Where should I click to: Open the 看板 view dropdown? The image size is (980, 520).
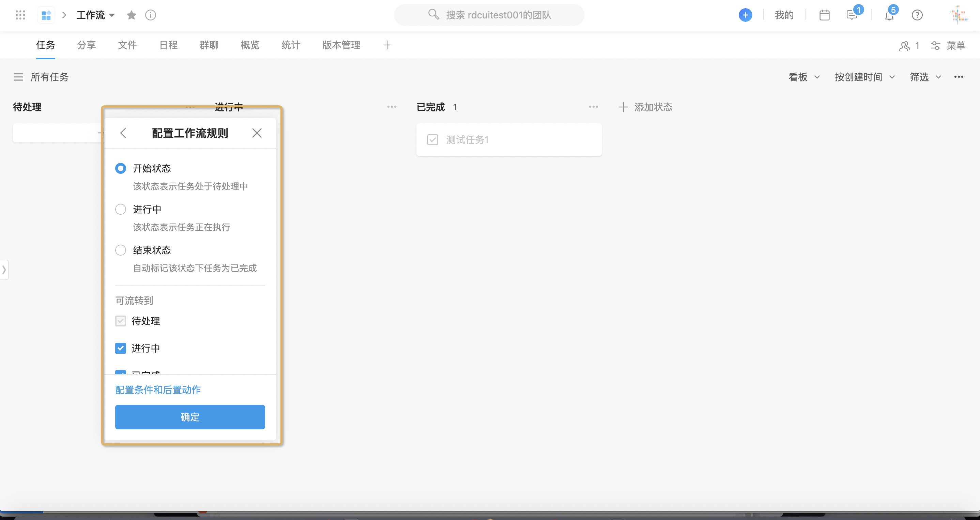coord(804,77)
